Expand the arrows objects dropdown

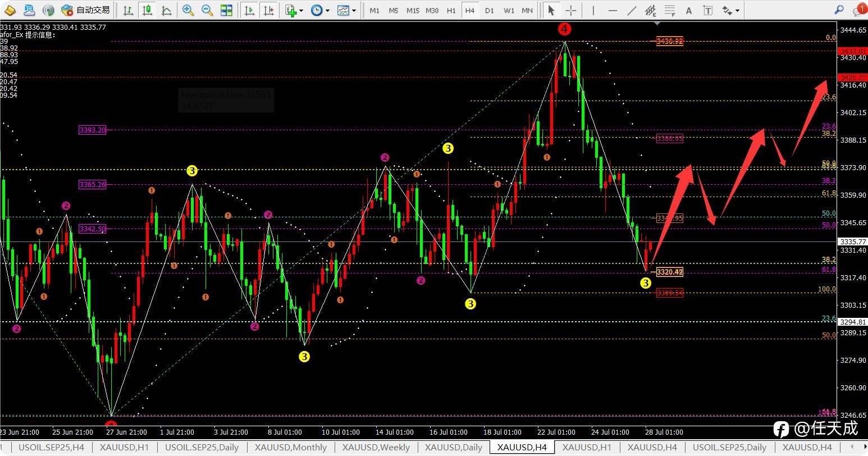point(737,11)
